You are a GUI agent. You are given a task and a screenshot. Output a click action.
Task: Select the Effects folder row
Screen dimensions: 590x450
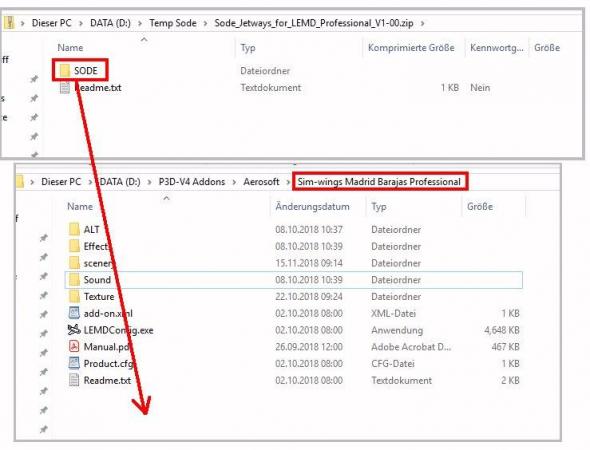(x=293, y=246)
